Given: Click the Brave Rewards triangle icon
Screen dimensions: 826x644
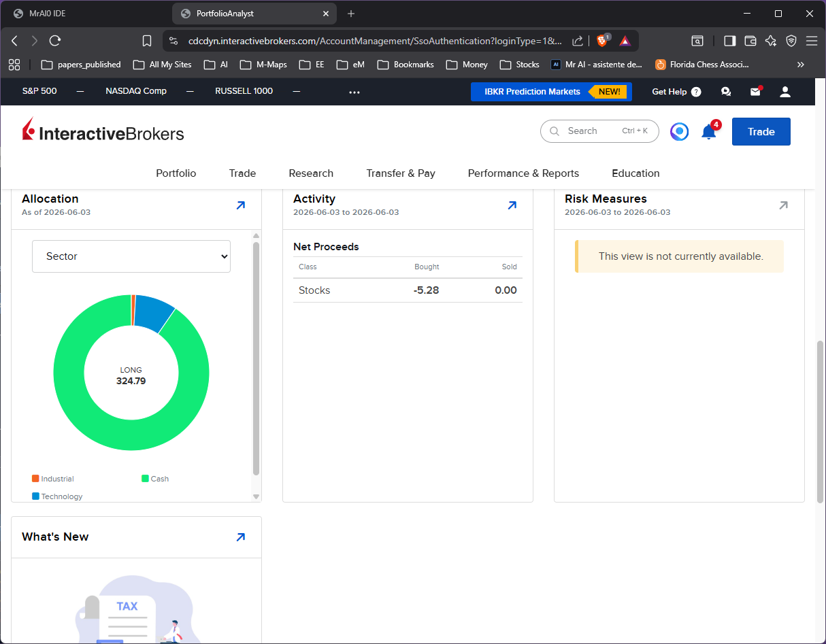Looking at the screenshot, I should tap(625, 41).
